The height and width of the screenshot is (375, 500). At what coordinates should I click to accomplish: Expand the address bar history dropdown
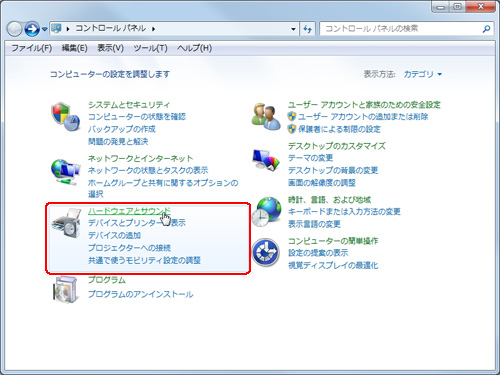coord(293,29)
